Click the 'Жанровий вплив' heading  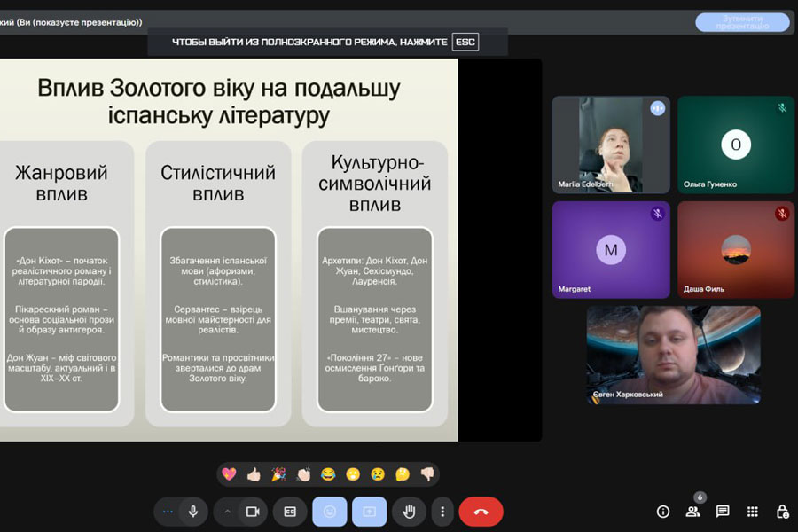(61, 184)
